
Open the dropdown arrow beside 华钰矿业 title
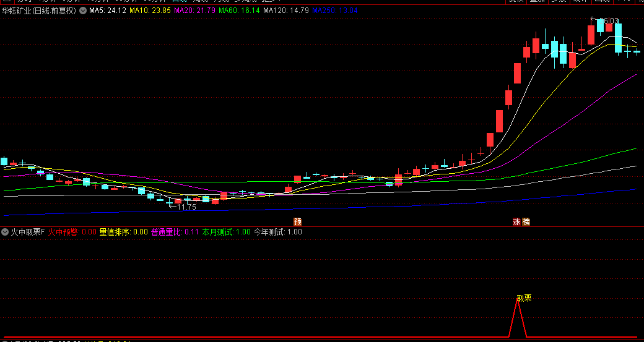coord(83,11)
